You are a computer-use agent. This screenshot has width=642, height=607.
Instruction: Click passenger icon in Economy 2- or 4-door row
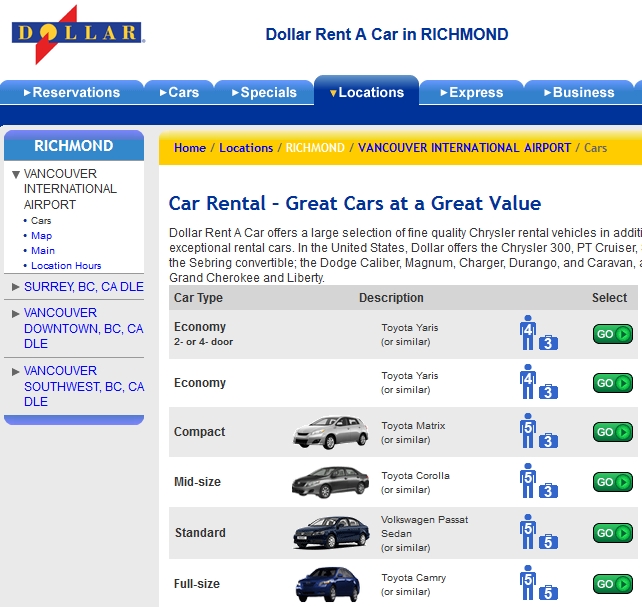point(528,332)
